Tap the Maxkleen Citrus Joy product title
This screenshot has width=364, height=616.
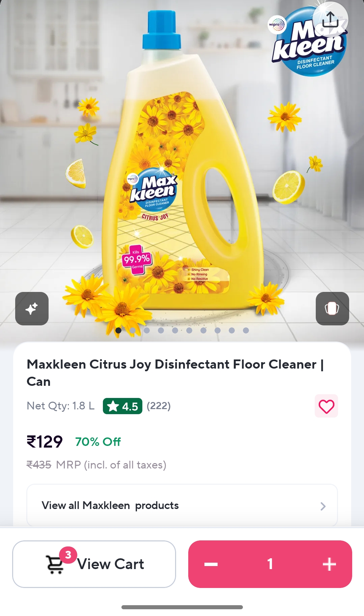pyautogui.click(x=175, y=373)
